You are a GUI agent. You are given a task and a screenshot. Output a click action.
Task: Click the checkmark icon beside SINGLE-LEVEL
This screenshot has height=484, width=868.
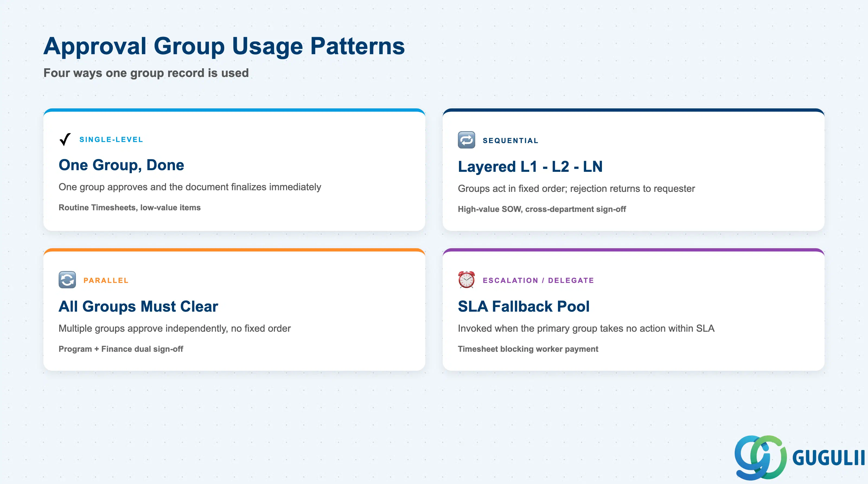point(65,139)
